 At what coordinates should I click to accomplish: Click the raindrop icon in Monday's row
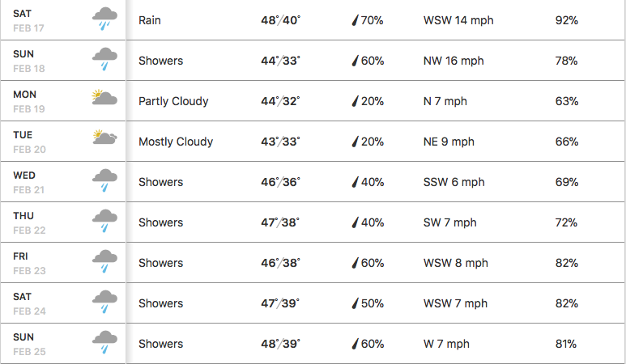coord(355,101)
